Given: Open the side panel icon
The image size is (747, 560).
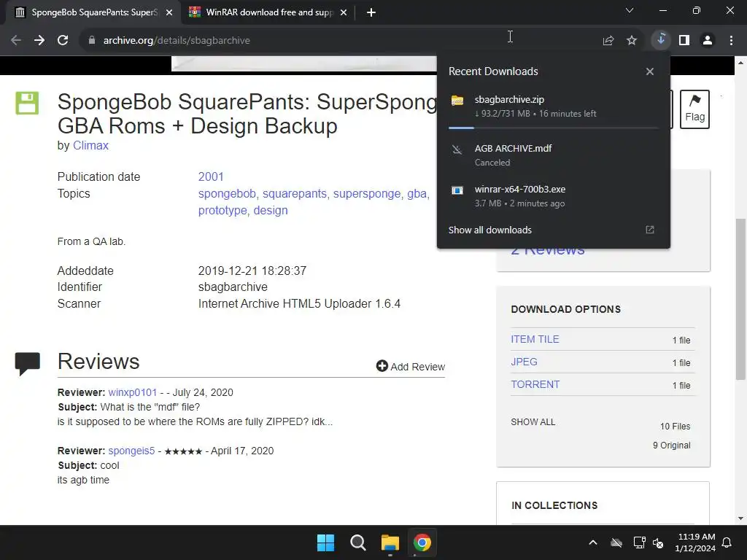Looking at the screenshot, I should click(684, 41).
